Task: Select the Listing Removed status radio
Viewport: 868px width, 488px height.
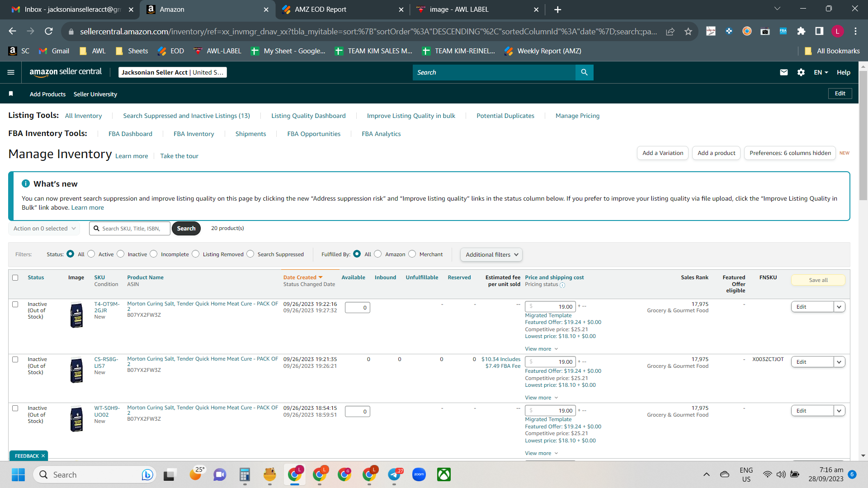Action: [196, 254]
